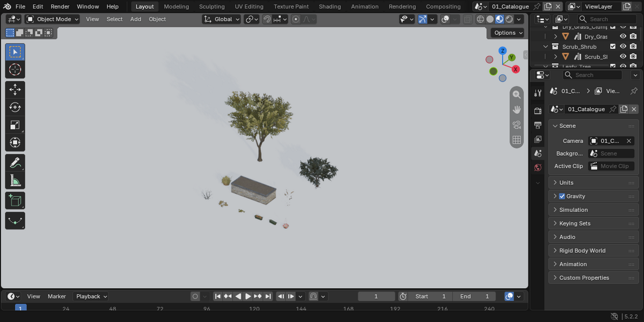The image size is (644, 322).
Task: Select the Measure tool
Action: (x=15, y=180)
